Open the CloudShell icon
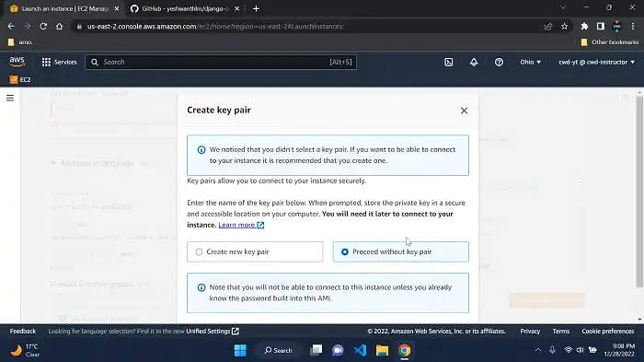The image size is (644, 362). tap(449, 62)
